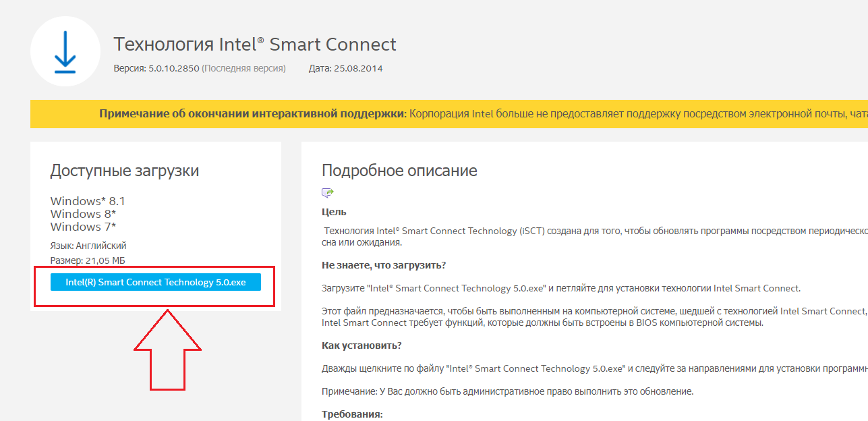Select the version text 5.0.10.2850
The width and height of the screenshot is (868, 421).
(174, 68)
